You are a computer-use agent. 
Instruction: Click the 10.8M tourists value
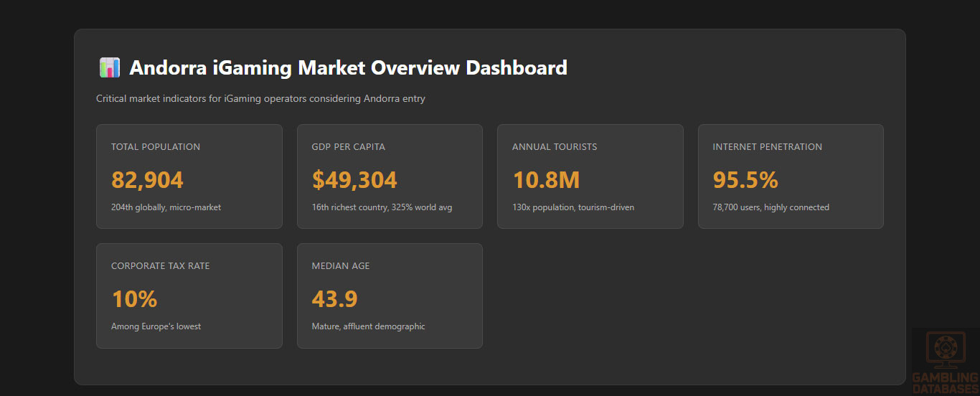[545, 180]
